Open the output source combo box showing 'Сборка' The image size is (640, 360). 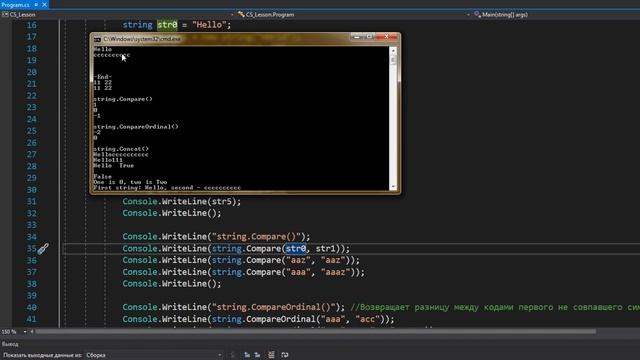point(154,355)
